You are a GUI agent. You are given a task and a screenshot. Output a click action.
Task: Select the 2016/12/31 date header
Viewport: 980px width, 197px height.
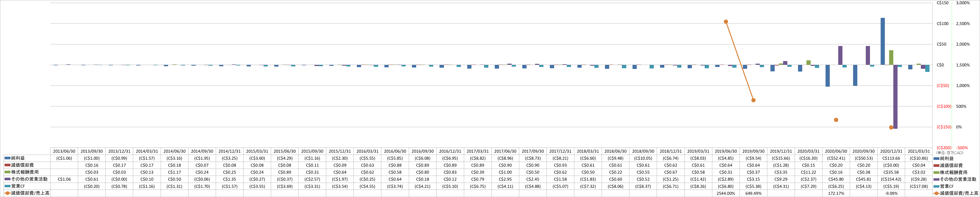[x=450, y=151]
